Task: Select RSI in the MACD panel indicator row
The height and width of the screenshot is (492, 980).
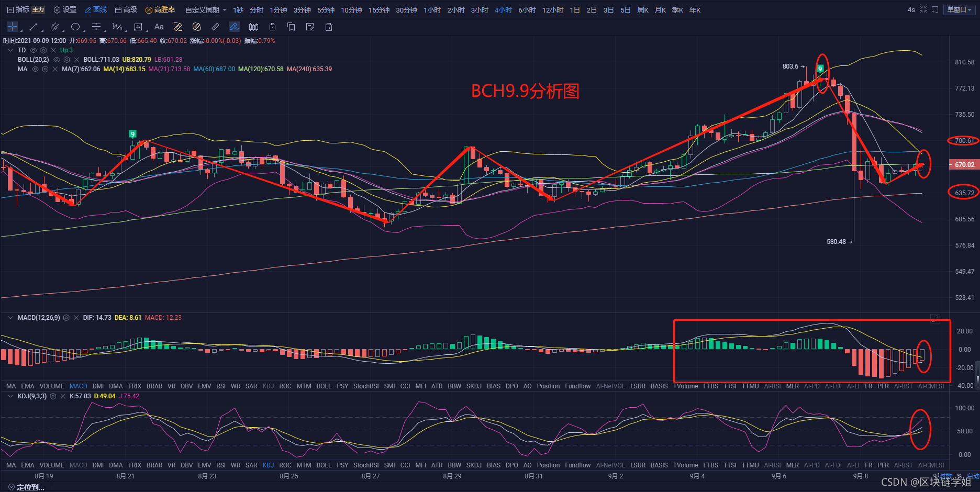Action: (x=221, y=386)
